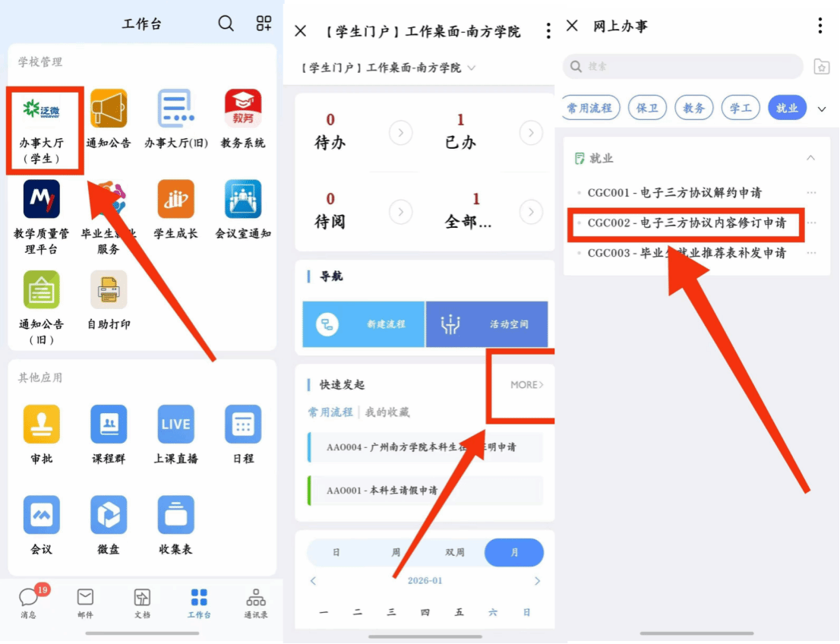Viewport: 840px width, 644px height.
Task: Switch calendar view to 双周
Action: point(455,553)
